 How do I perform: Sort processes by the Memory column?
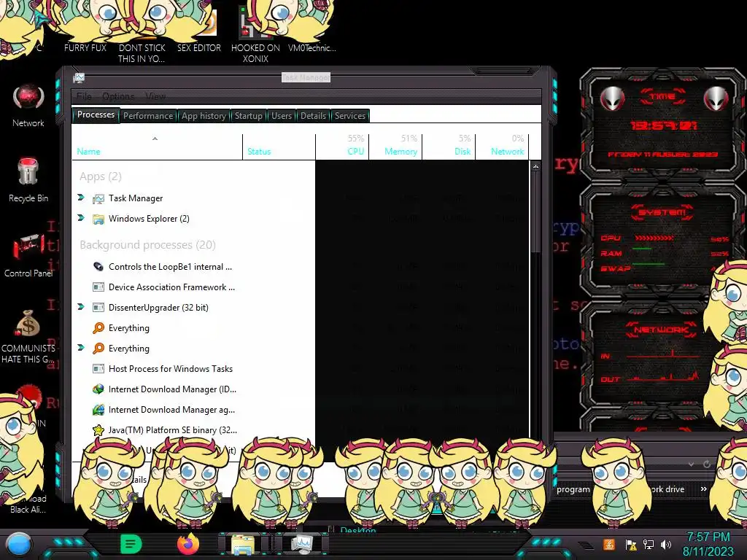tap(395, 147)
